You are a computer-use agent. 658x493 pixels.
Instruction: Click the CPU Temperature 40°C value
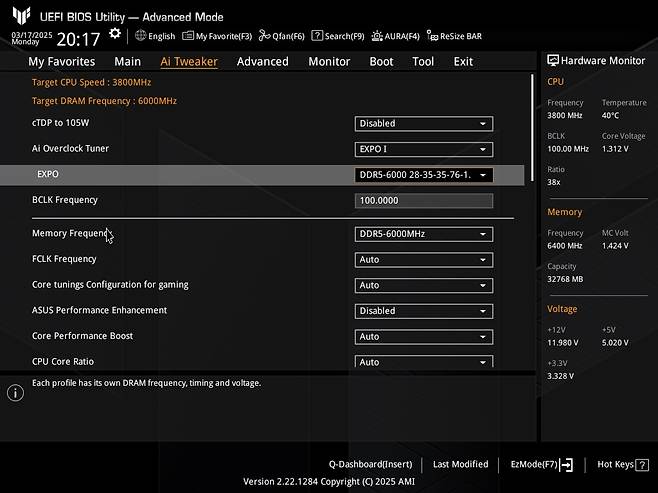(610, 115)
